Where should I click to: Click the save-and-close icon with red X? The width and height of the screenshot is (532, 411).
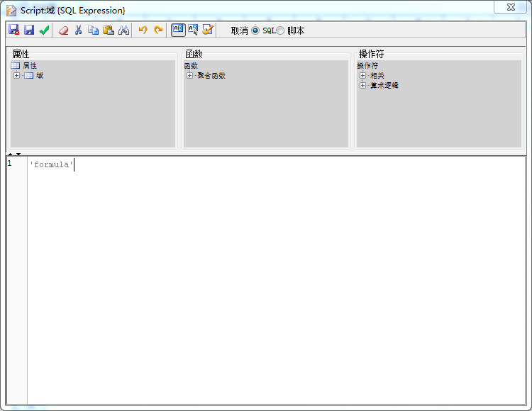pos(14,30)
